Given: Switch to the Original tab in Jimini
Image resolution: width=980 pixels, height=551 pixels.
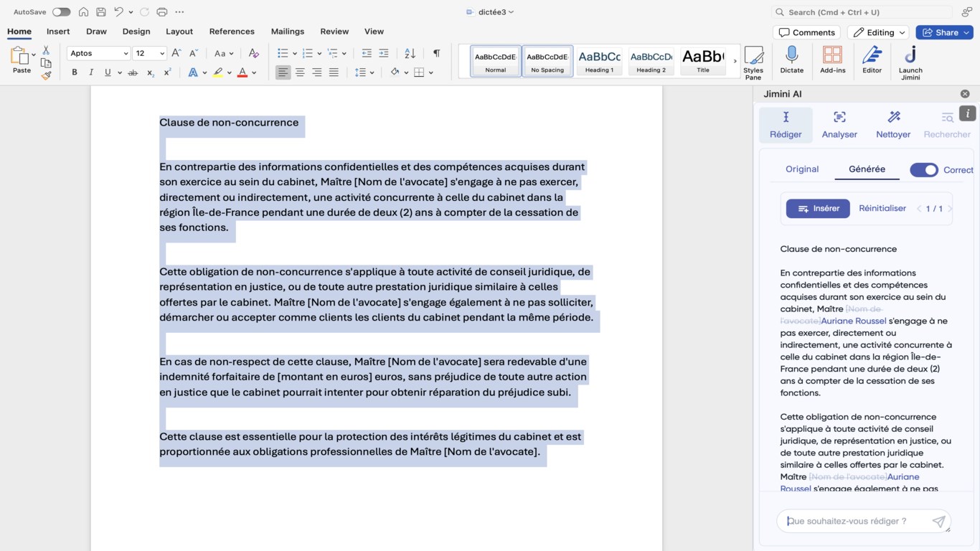Looking at the screenshot, I should [802, 169].
